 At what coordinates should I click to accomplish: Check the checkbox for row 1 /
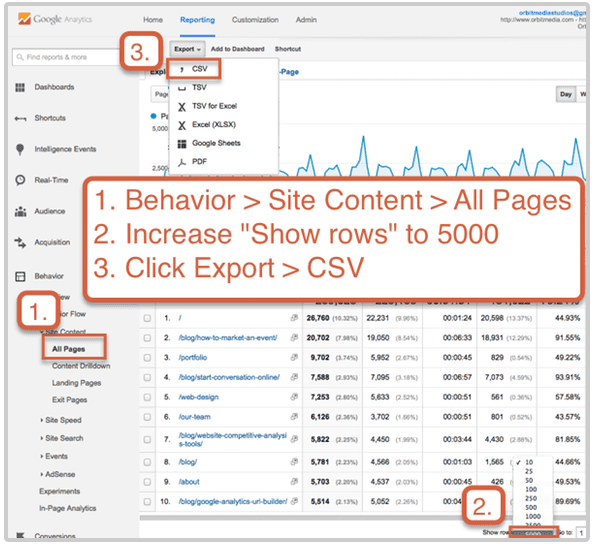[147, 318]
